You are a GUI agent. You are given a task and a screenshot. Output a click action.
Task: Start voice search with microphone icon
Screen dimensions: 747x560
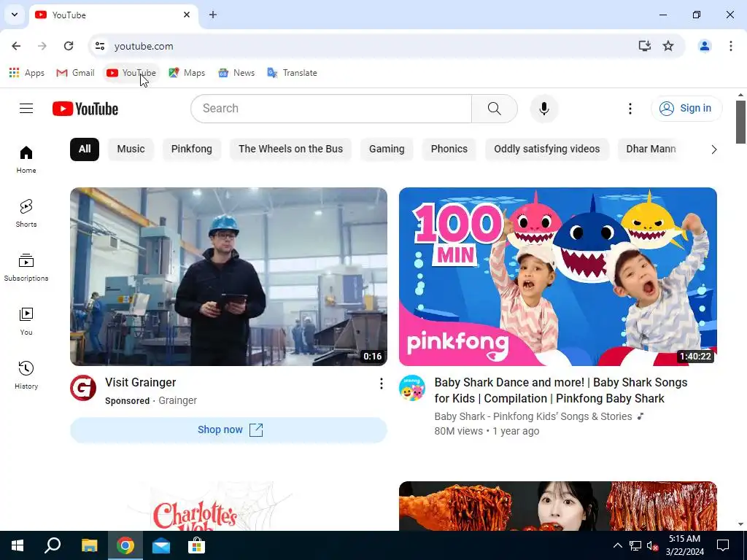[x=543, y=109]
